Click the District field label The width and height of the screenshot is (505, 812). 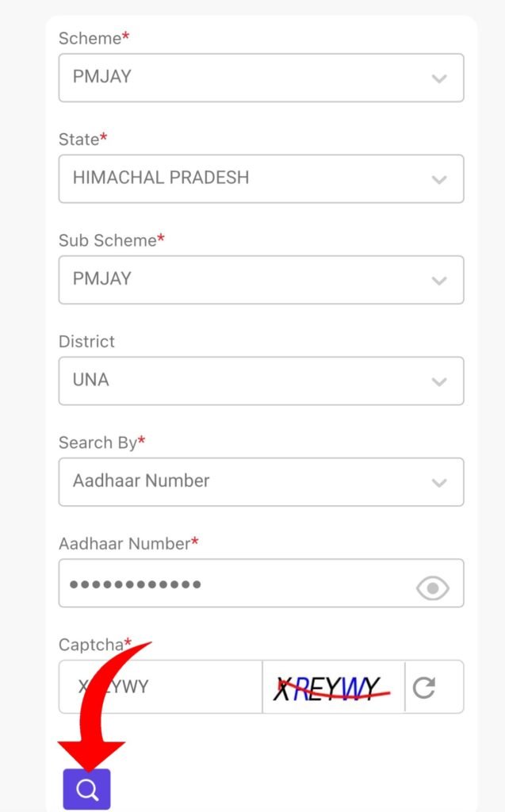click(86, 342)
